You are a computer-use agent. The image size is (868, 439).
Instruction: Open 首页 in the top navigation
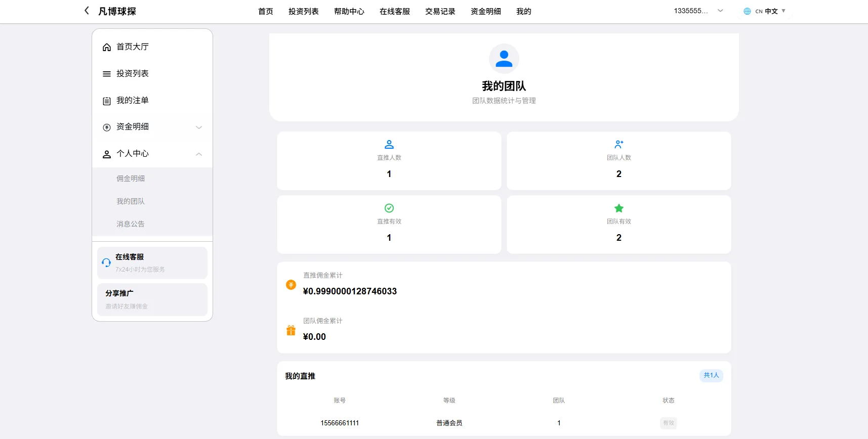[x=266, y=11]
